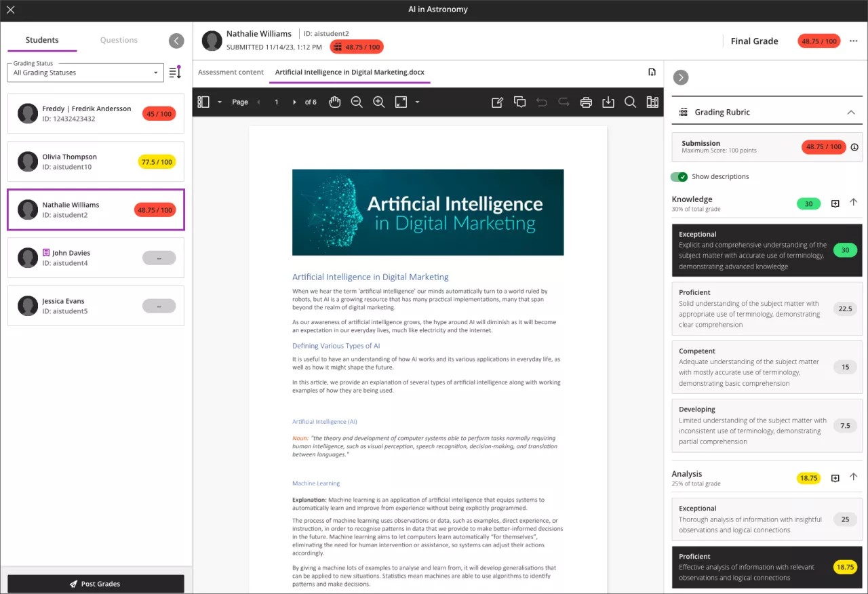Open the annotation drawing tool
The image size is (868, 594).
click(497, 102)
